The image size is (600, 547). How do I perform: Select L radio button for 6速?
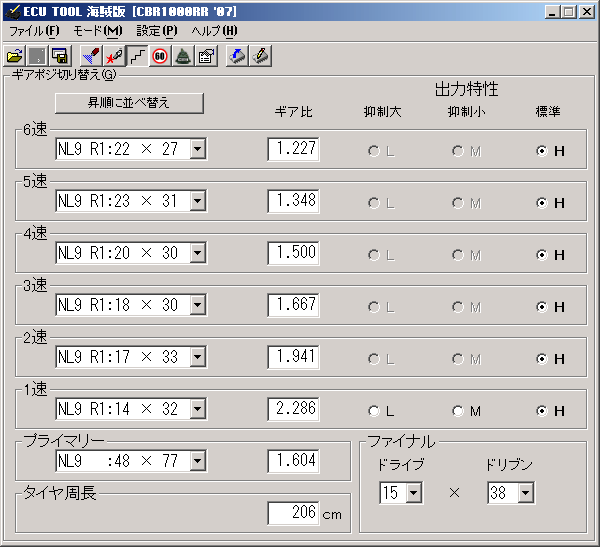tap(381, 151)
